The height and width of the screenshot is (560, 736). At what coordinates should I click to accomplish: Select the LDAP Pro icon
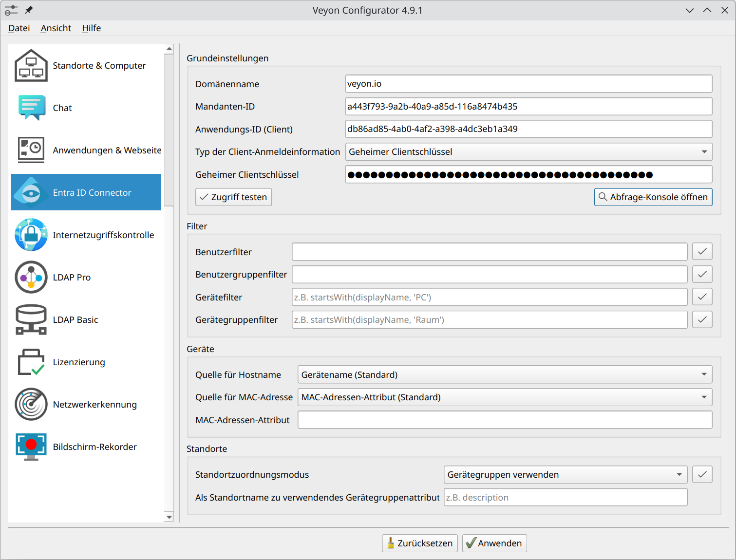pos(31,278)
